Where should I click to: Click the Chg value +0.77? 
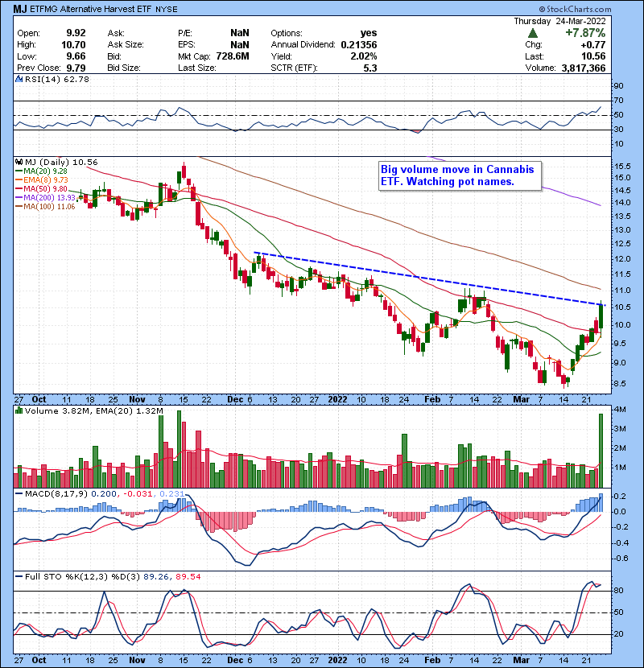coord(592,45)
